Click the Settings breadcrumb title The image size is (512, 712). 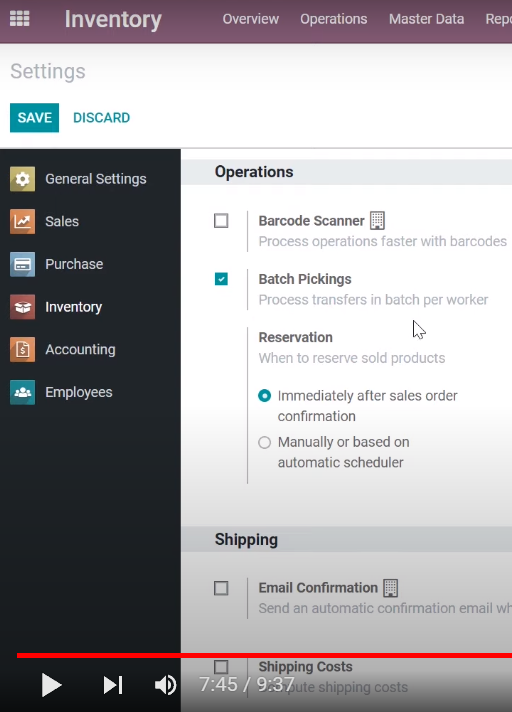point(48,71)
